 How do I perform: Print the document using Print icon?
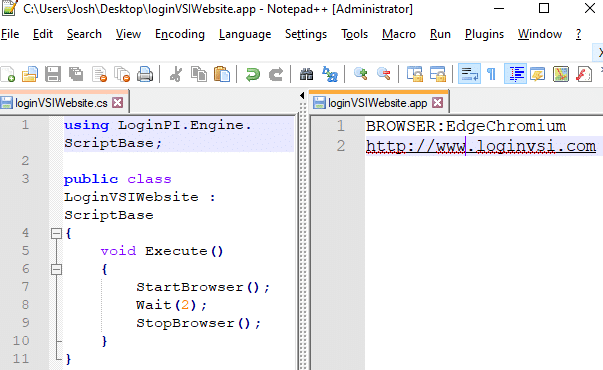tap(145, 74)
